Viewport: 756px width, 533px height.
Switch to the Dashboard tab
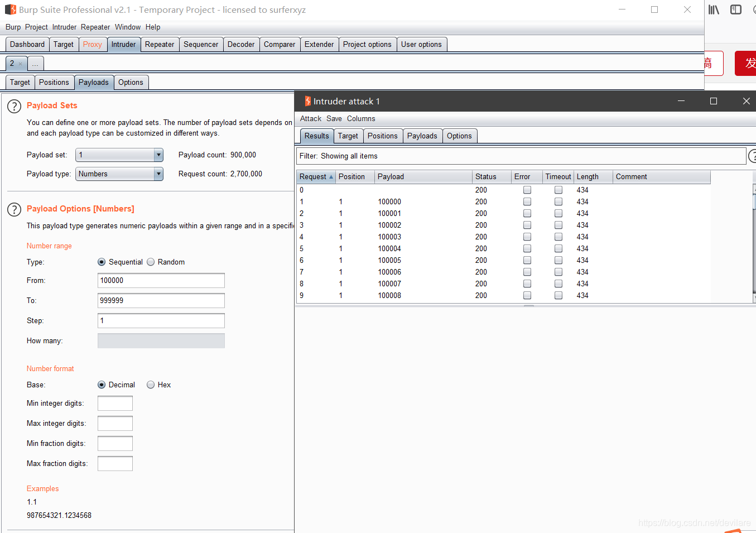[x=27, y=45]
